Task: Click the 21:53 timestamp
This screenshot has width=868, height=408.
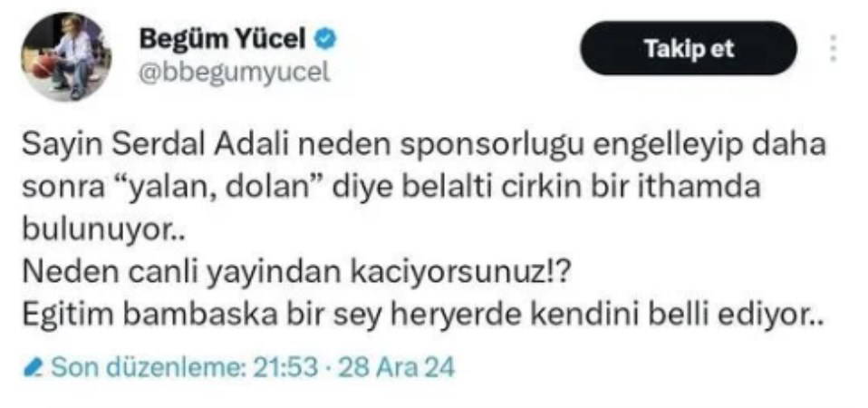Action: (285, 367)
